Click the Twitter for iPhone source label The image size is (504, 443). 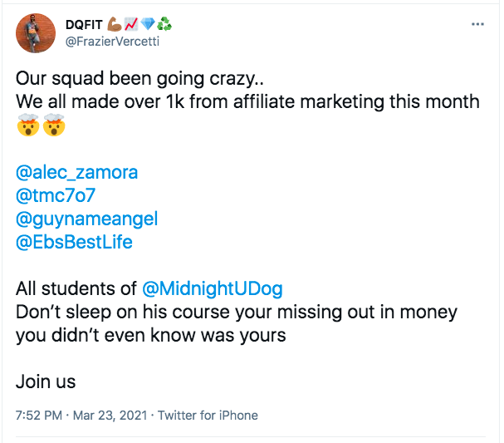click(x=208, y=415)
